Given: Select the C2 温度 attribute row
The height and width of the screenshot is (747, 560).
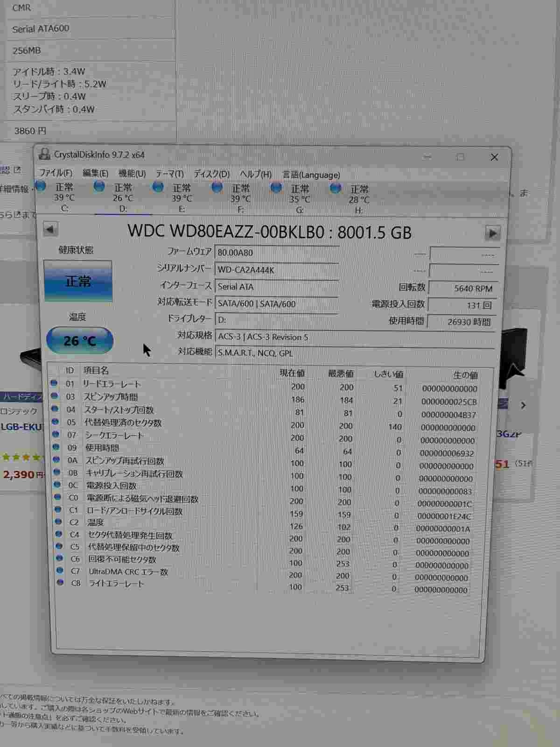Looking at the screenshot, I should pyautogui.click(x=96, y=522).
